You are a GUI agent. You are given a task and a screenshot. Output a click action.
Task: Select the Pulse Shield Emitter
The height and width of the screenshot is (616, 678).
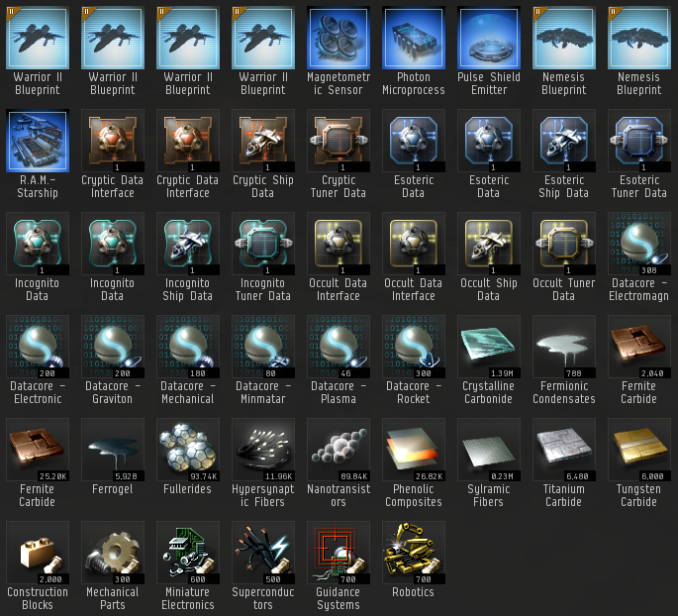pos(489,38)
